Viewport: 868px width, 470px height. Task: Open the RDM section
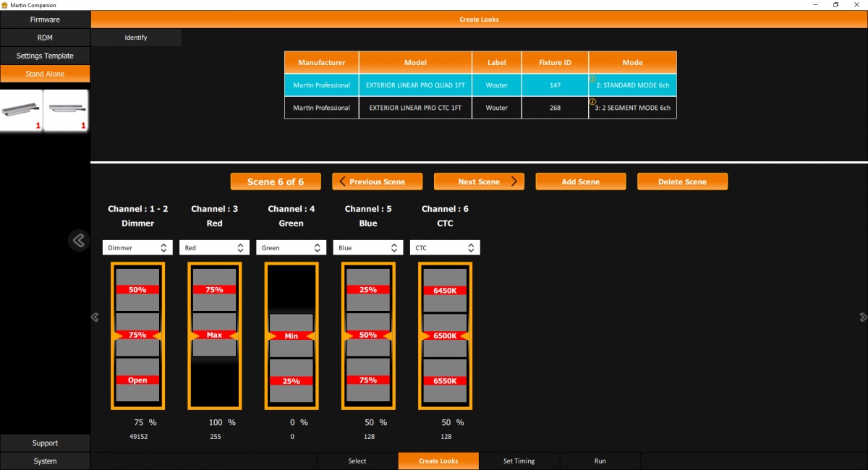click(45, 38)
